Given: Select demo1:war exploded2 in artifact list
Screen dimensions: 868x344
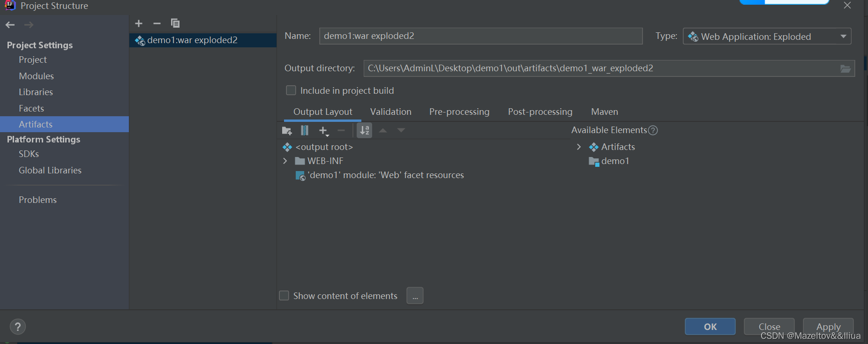Looking at the screenshot, I should pos(203,40).
